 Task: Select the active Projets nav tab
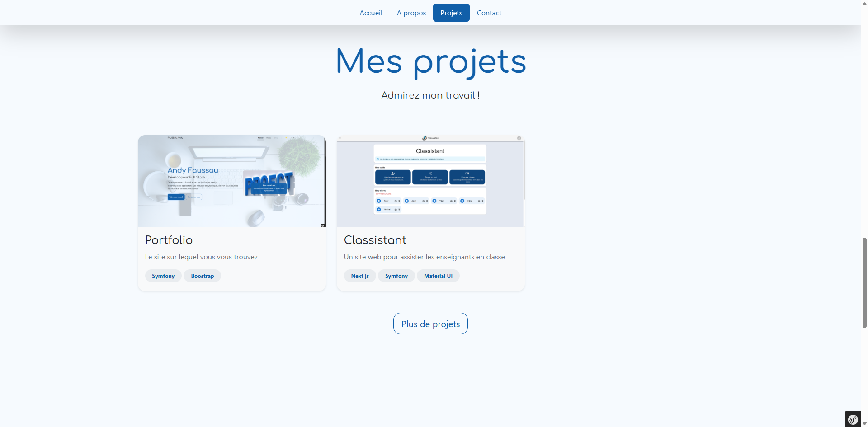click(451, 13)
